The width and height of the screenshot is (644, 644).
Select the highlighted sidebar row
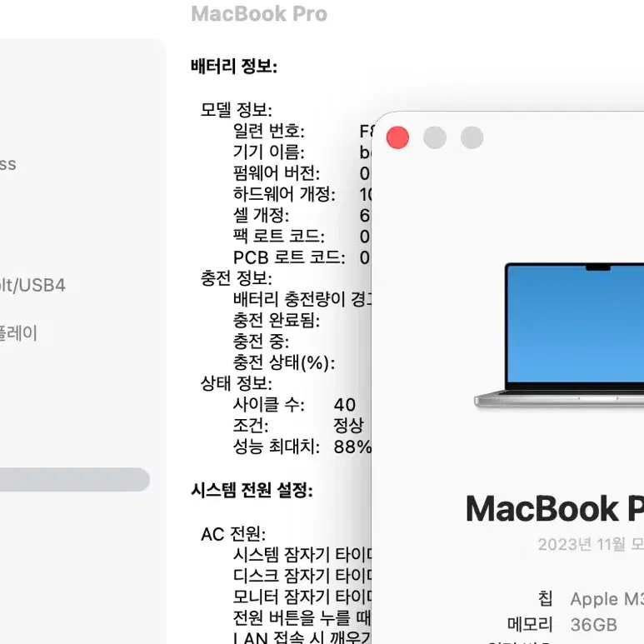tap(75, 479)
